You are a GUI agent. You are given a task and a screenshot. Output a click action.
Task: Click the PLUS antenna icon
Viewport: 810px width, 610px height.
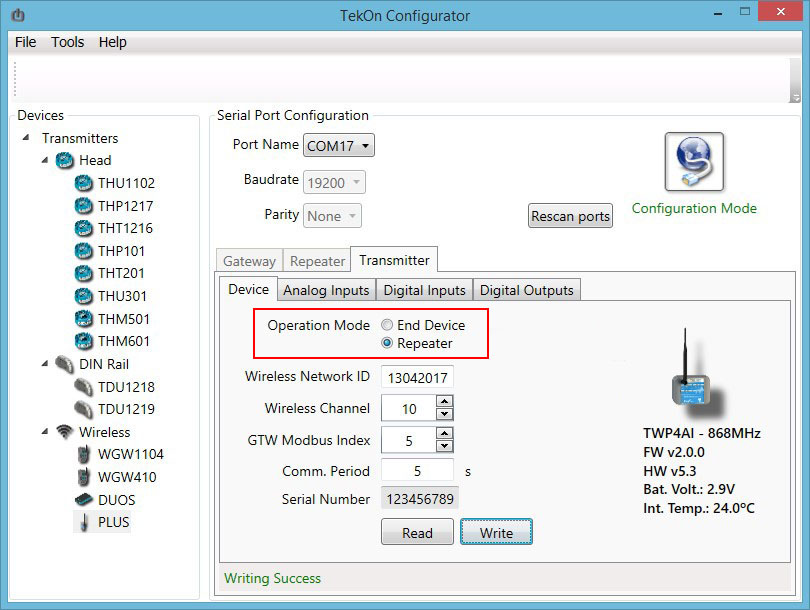click(83, 522)
